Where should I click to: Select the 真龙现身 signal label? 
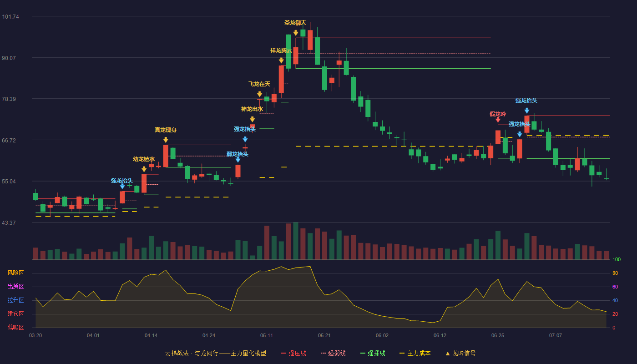tap(166, 130)
